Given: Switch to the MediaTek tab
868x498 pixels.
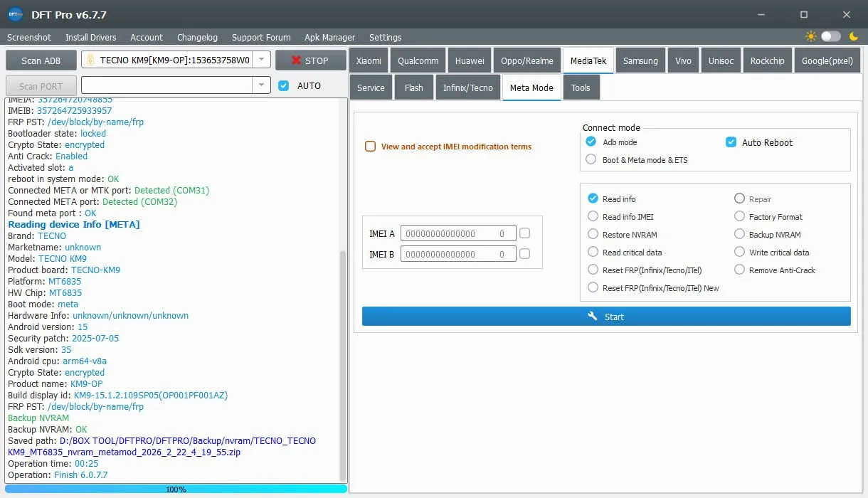Looking at the screenshot, I should coord(588,60).
